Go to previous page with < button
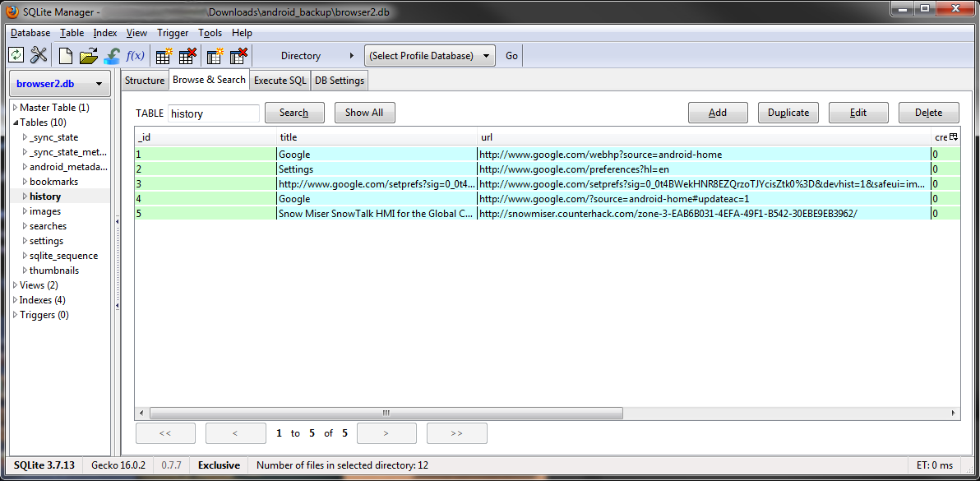This screenshot has width=980, height=481. coord(236,433)
